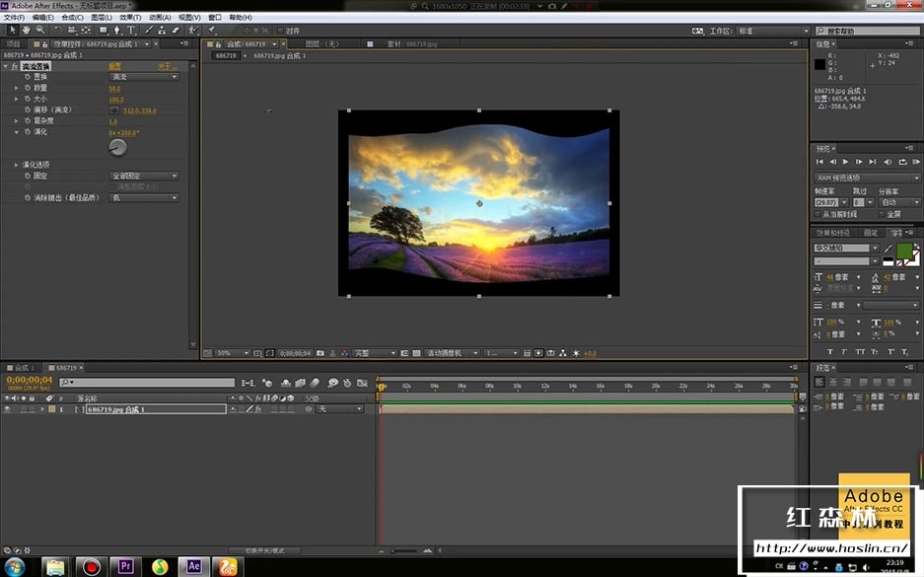Switch to the Project panel tab
924x577 pixels.
point(13,44)
